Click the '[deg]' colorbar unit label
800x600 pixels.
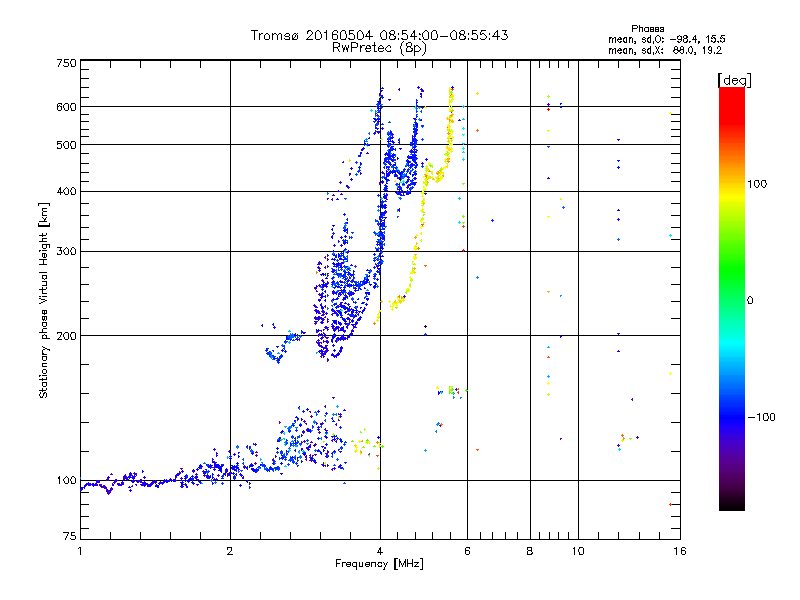tap(734, 80)
